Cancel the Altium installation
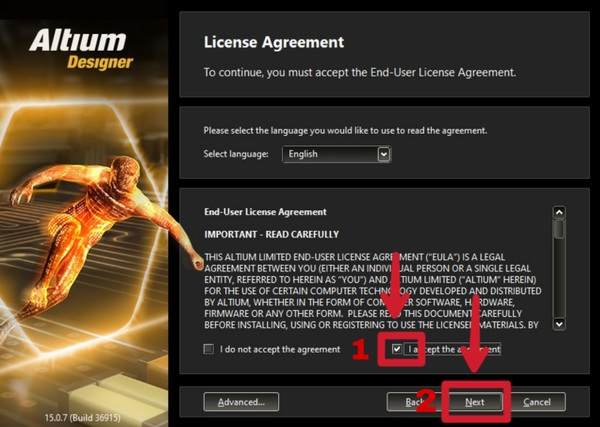Viewport: 600px width, 427px height. point(537,402)
